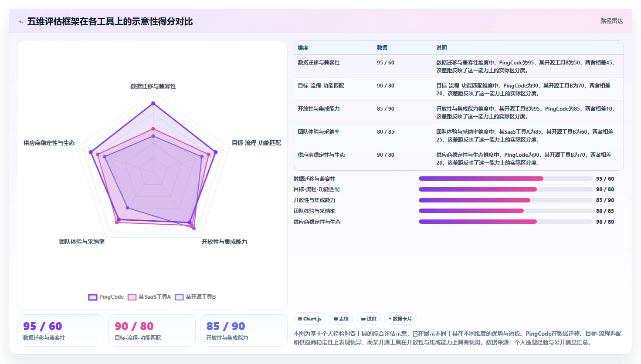Click the 团队体验与采纳率 label in the progress list
The width and height of the screenshot is (641, 364).
pos(315,211)
